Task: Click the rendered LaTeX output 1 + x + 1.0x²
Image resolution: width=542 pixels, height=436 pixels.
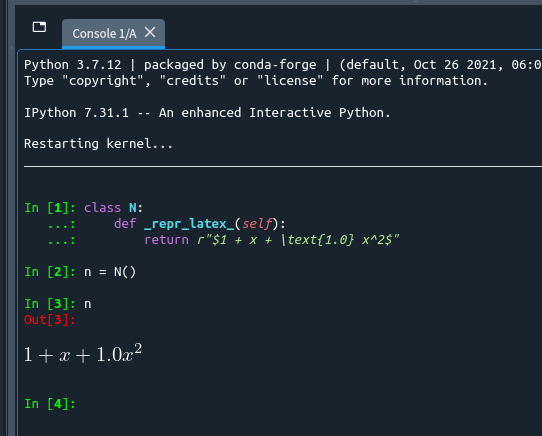Action: (x=83, y=353)
